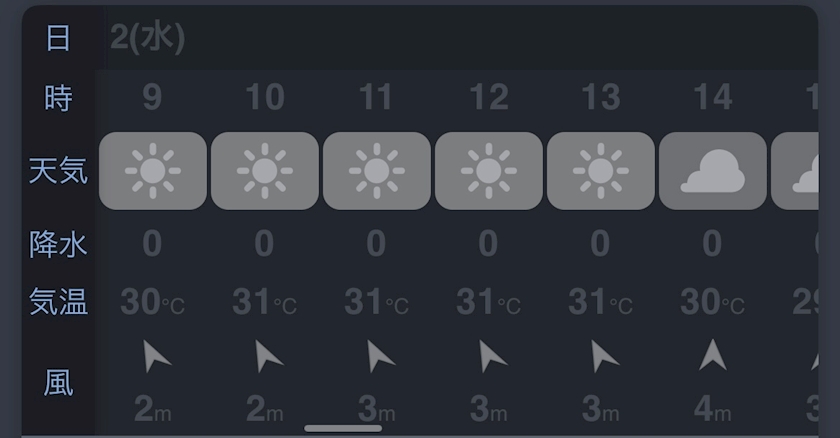
Task: Select the sunny icon for 13 o'clock
Action: coord(601,171)
